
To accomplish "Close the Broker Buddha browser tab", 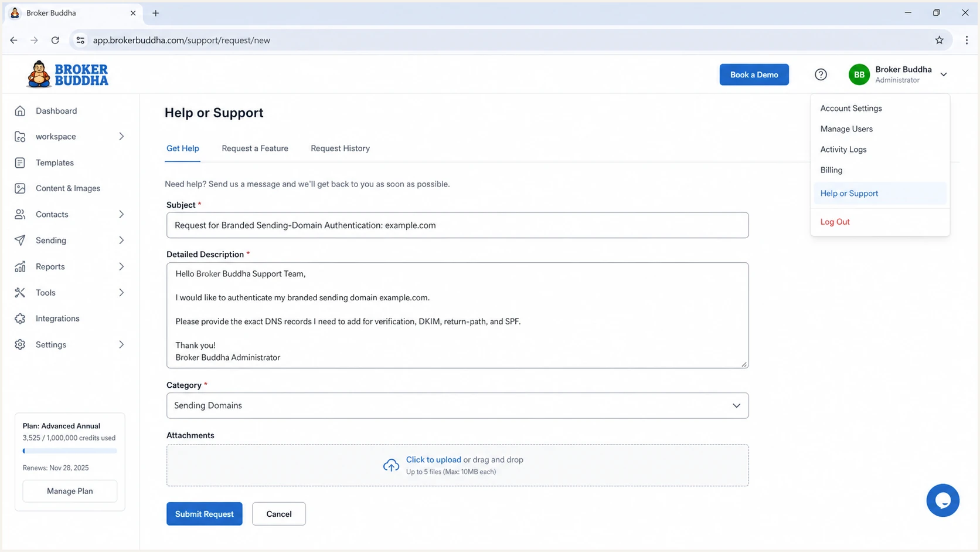I will pyautogui.click(x=133, y=13).
